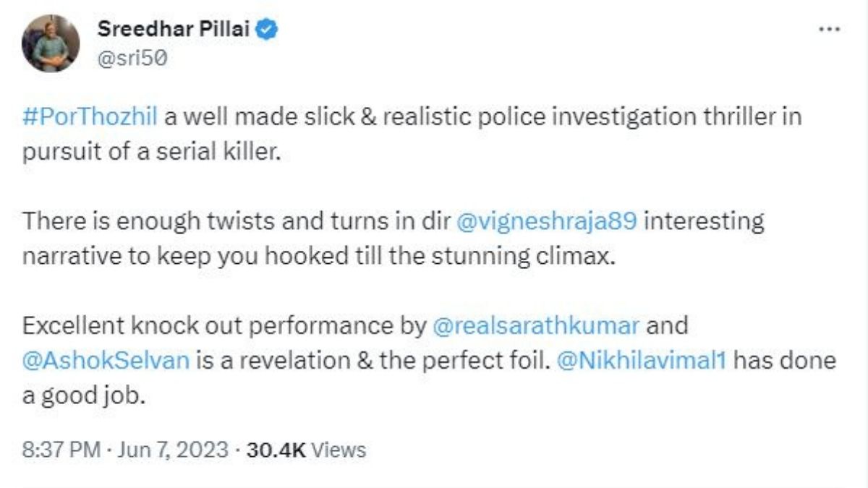Open the #PorThozhil hashtag
Viewport: 868px width, 488px height.
tap(90, 116)
